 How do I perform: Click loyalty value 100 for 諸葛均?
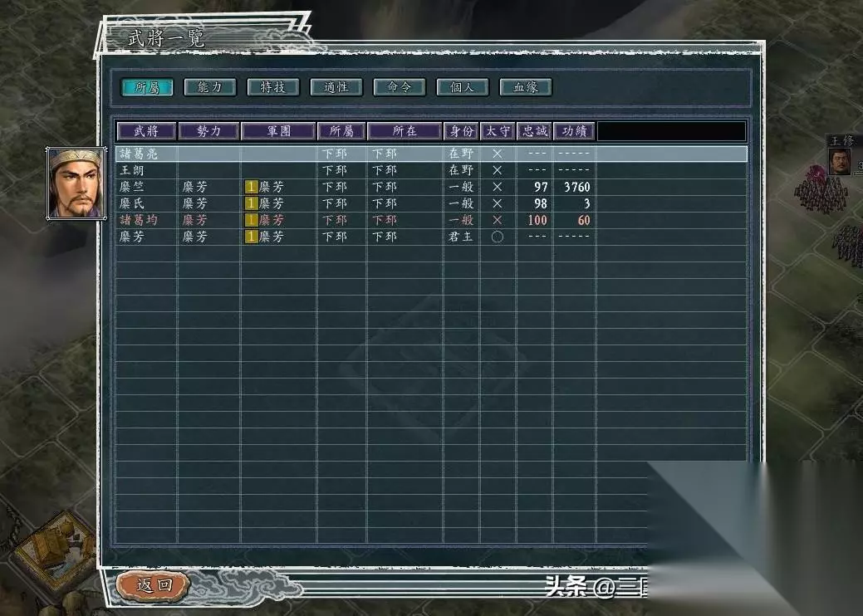(537, 220)
